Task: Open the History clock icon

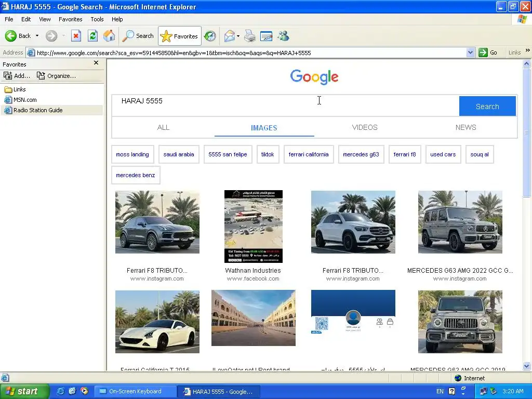Action: (x=210, y=36)
